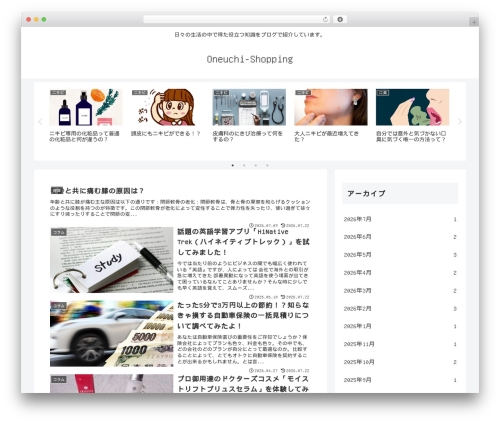
Task: Open the 1月 archive link
Action: coord(400,326)
